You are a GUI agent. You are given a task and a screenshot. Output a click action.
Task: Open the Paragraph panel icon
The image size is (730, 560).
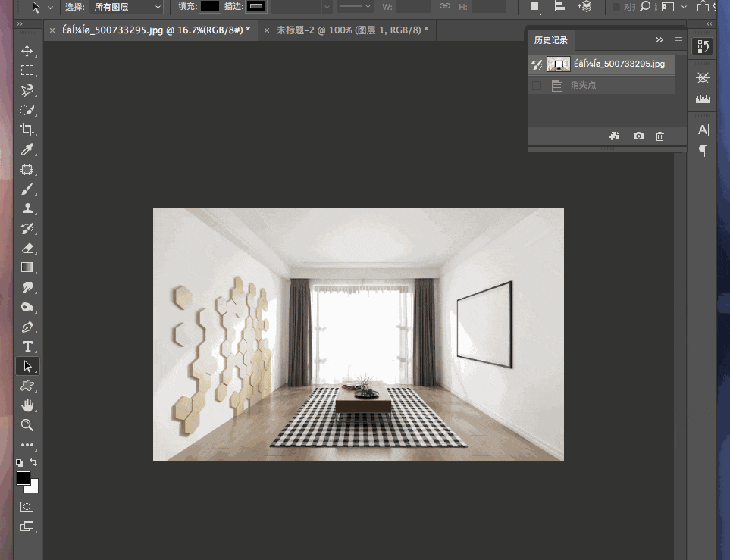tap(703, 151)
